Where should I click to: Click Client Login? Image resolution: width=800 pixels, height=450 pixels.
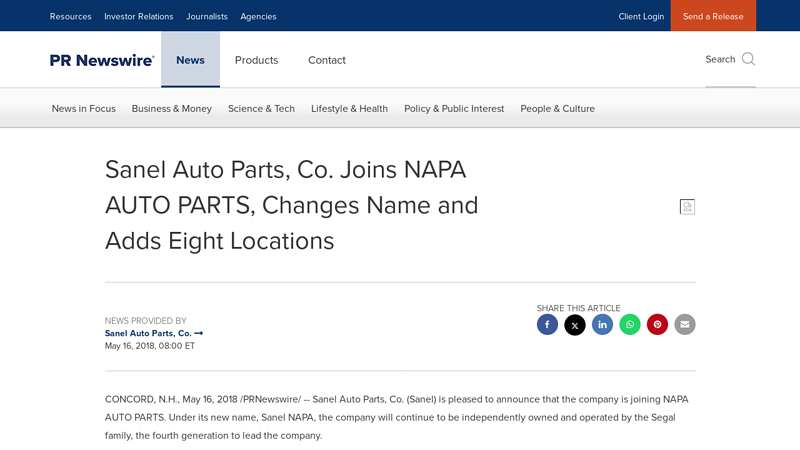(641, 16)
